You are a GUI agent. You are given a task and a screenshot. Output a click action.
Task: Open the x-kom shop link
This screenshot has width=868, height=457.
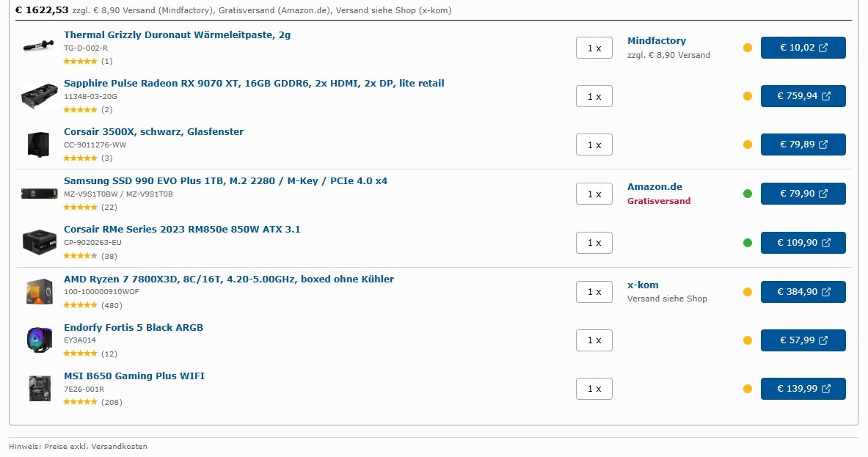click(643, 285)
